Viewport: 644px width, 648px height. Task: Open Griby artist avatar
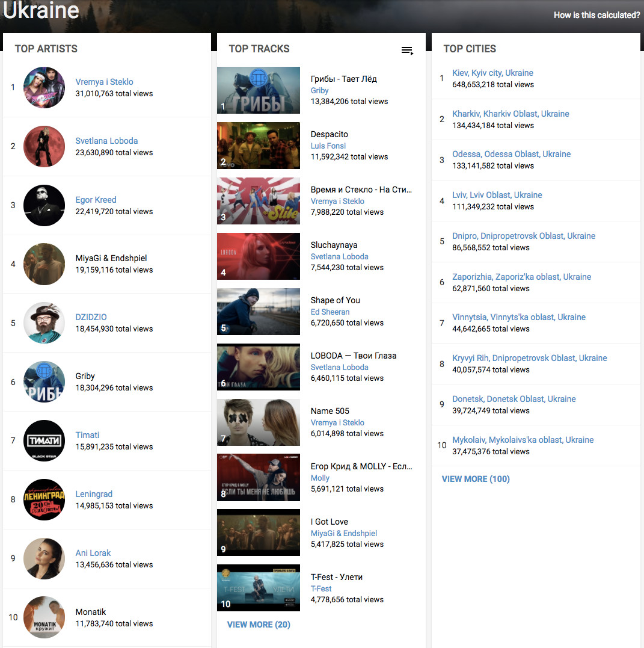coord(44,382)
